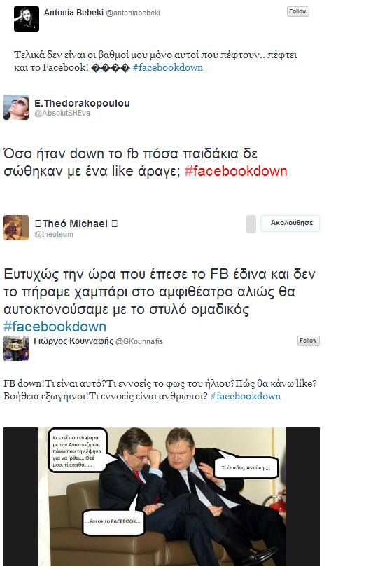This screenshot has width=392, height=569.
Task: Click the Ακολούθησε button for Theó Michael
Action: coord(290,223)
